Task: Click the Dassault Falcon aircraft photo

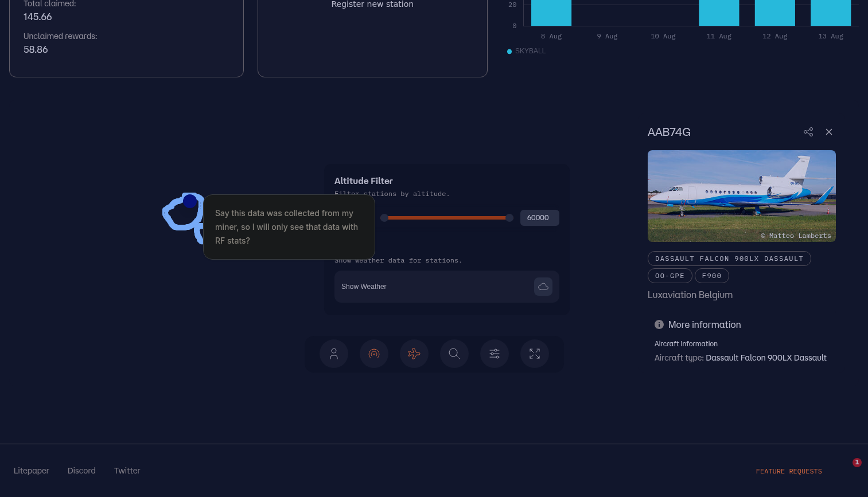Action: point(741,195)
